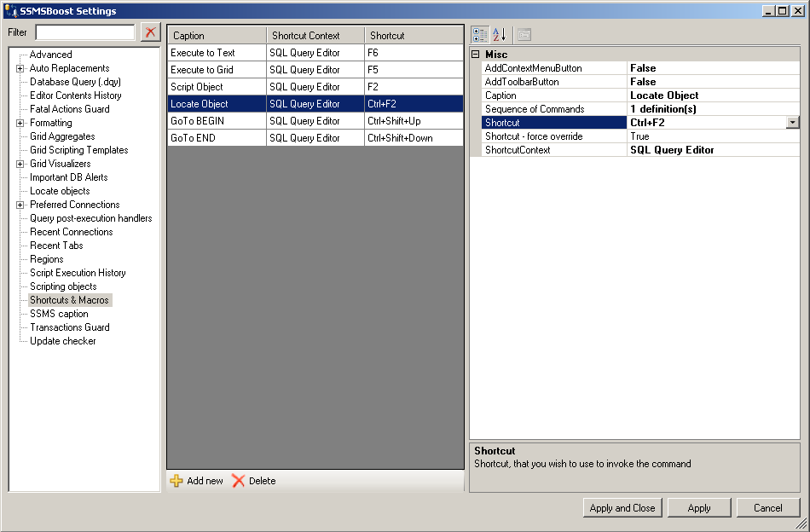Select the AddContextMenuButton property
Screen dimensions: 810x532
pyautogui.click(x=640, y=68)
